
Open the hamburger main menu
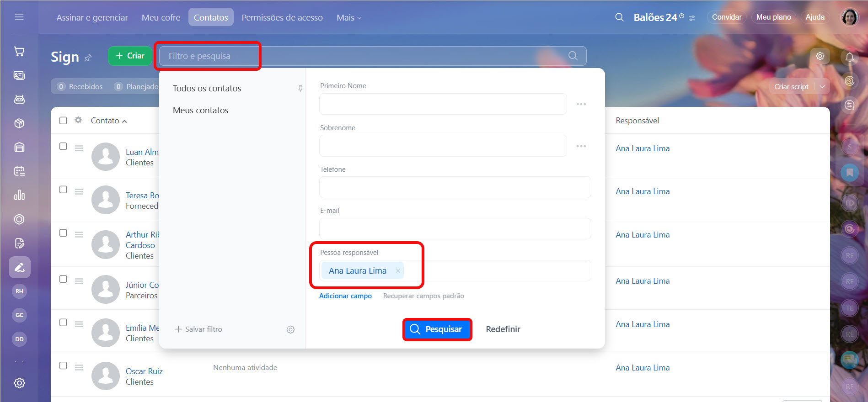click(x=19, y=17)
